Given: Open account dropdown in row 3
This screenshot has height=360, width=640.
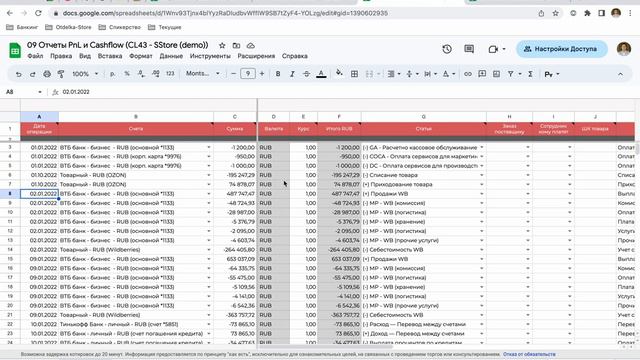Looking at the screenshot, I should [x=209, y=147].
